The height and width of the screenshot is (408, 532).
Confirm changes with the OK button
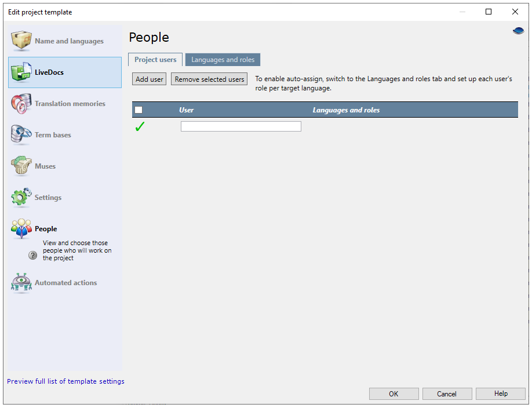tap(393, 394)
